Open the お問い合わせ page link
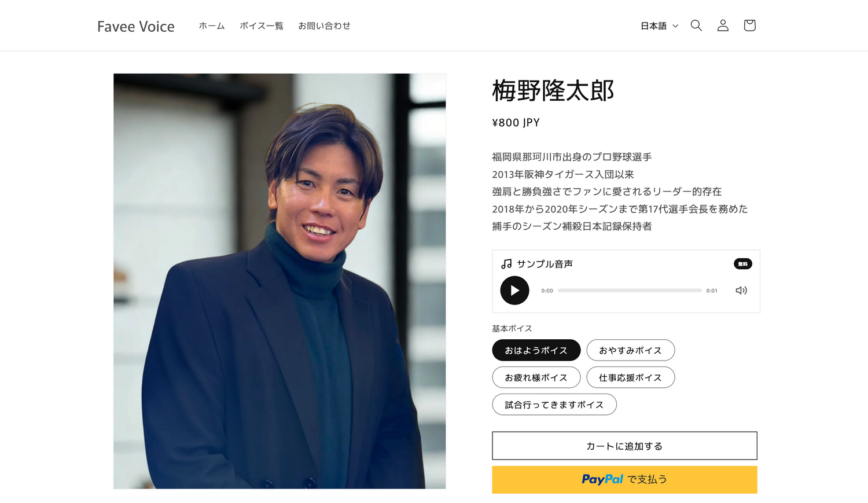 (324, 25)
